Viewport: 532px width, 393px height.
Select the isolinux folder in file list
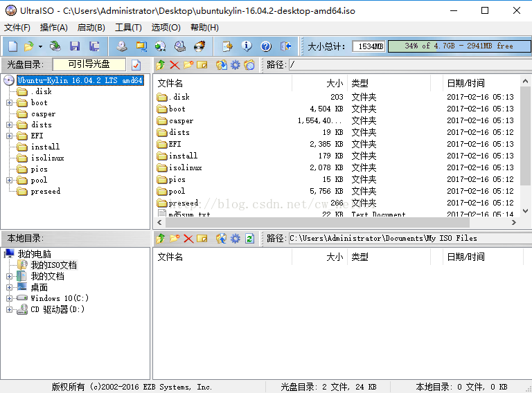coord(185,167)
